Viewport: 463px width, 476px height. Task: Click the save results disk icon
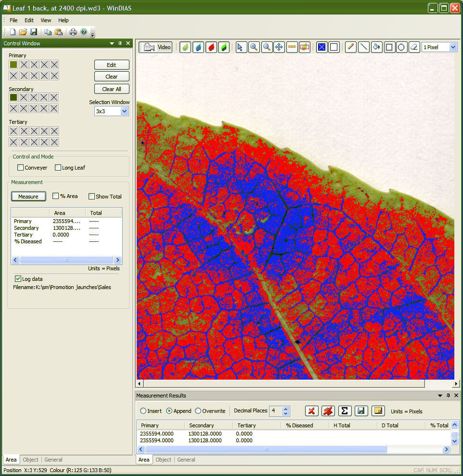(x=361, y=410)
